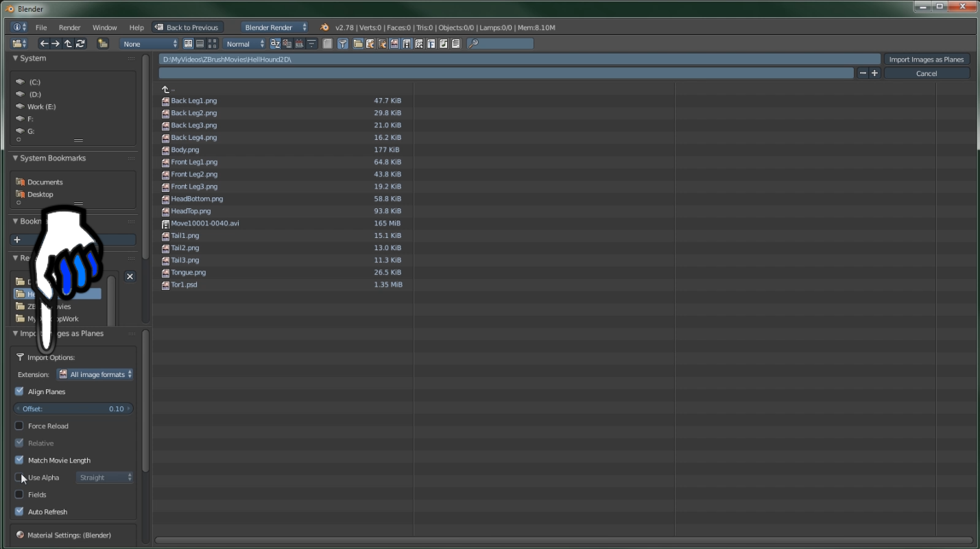This screenshot has width=980, height=549.
Task: Adjust the Offset 0.10 slider
Action: click(73, 408)
